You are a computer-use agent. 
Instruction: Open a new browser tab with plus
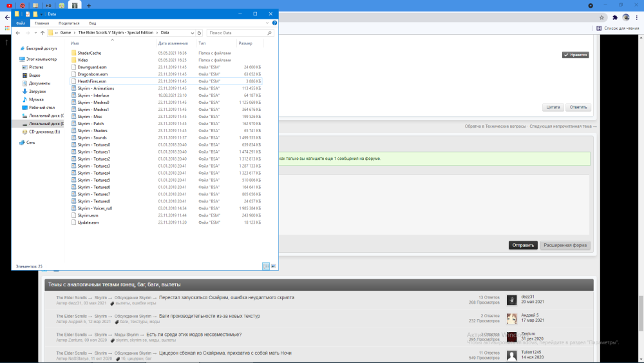pos(89,5)
